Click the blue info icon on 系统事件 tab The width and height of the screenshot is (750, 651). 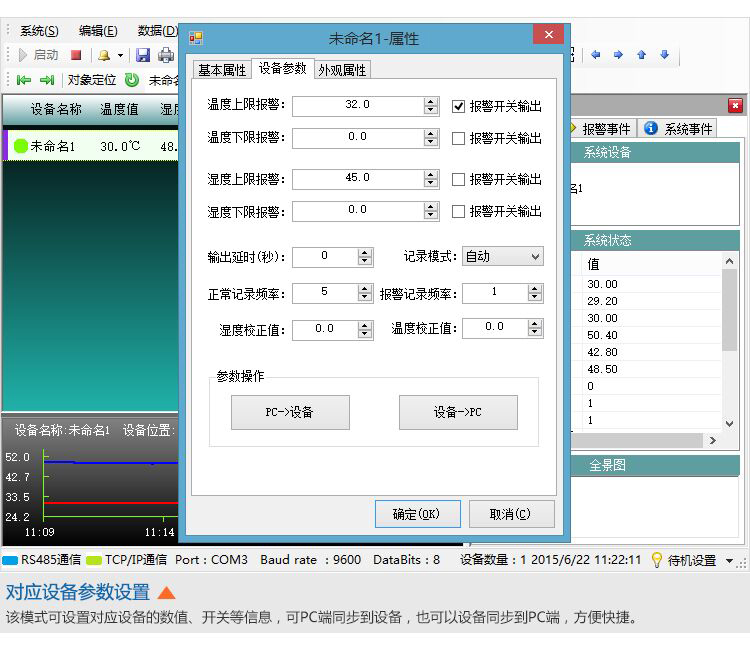[x=650, y=128]
